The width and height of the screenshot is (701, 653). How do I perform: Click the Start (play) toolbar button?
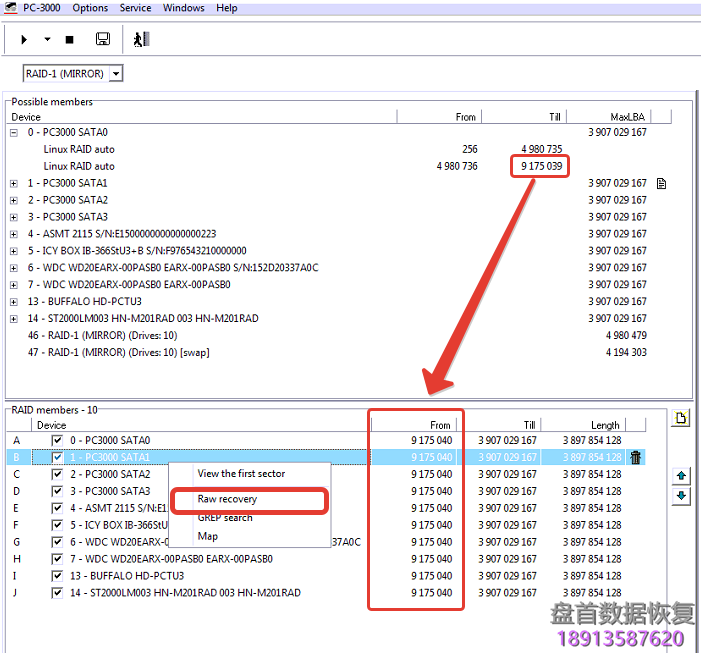(24, 39)
